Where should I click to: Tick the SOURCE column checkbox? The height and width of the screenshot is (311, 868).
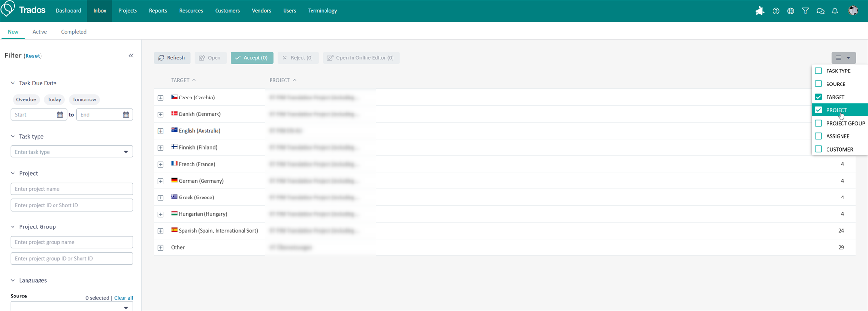click(x=818, y=84)
